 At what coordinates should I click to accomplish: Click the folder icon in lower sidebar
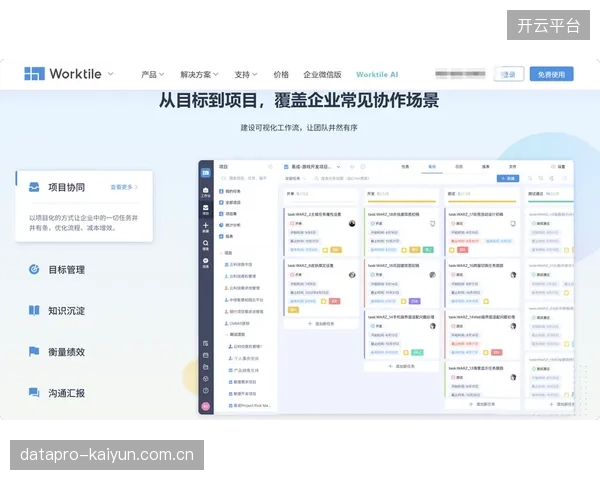click(x=205, y=367)
